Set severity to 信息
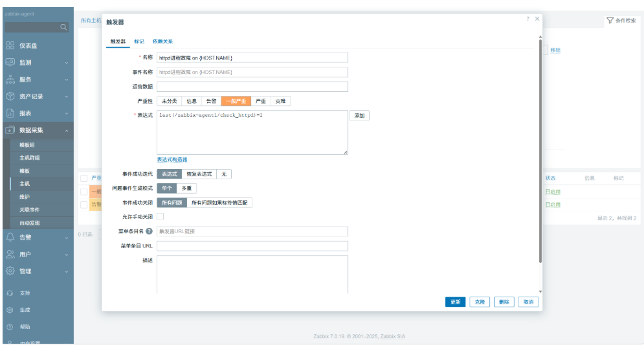 [192, 101]
